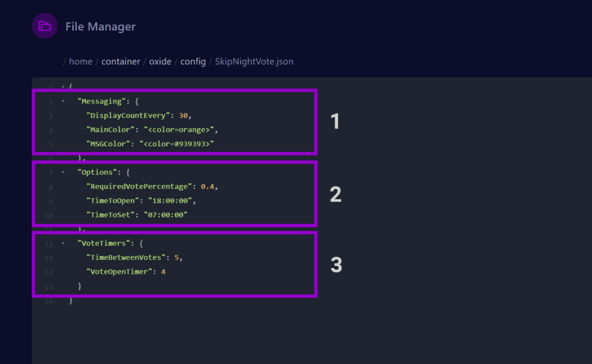Collapse the VoteTimers block fold arrow
This screenshot has width=592, height=364.
pos(63,243)
